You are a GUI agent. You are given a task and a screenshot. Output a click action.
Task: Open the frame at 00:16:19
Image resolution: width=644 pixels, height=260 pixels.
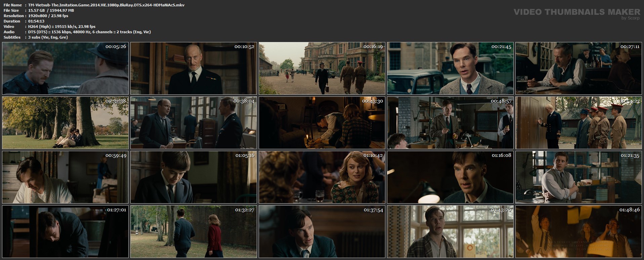pos(322,68)
